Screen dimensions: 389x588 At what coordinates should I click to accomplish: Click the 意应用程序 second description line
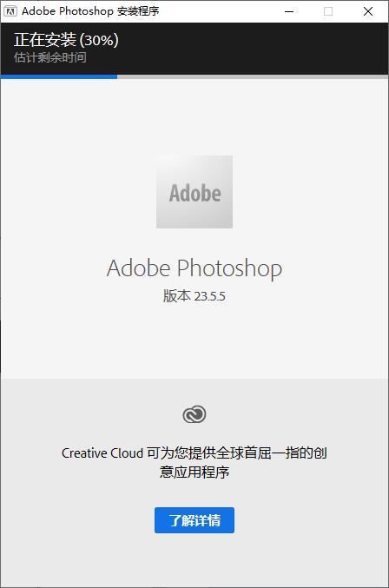(194, 472)
